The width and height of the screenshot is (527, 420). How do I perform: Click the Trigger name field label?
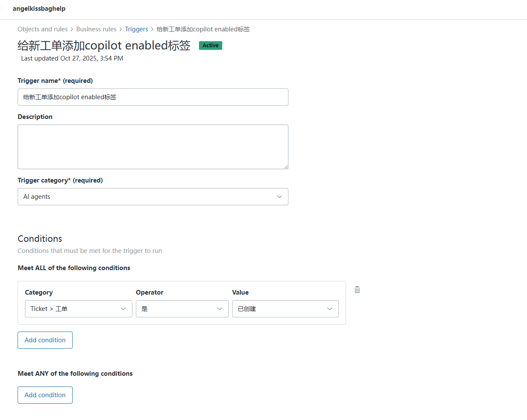[x=55, y=81]
